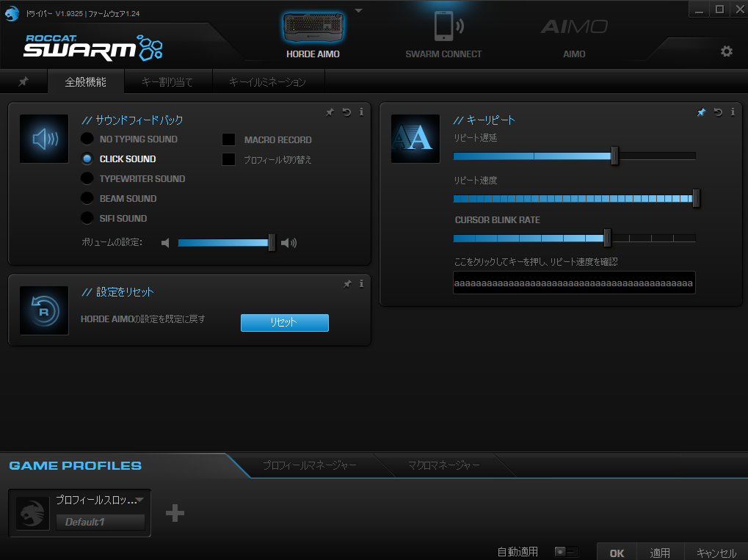The width and height of the screenshot is (748, 560).
Task: Enable プロフィール切り替え sound checkbox
Action: pyautogui.click(x=228, y=159)
